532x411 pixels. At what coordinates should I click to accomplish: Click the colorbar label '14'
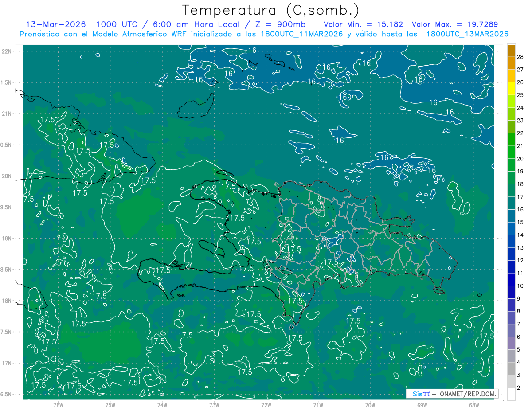(520, 235)
